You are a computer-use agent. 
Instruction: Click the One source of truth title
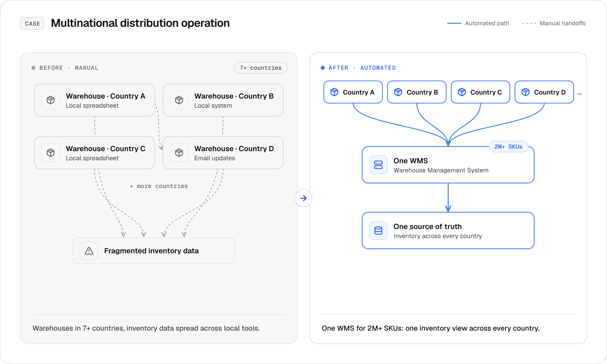point(428,226)
